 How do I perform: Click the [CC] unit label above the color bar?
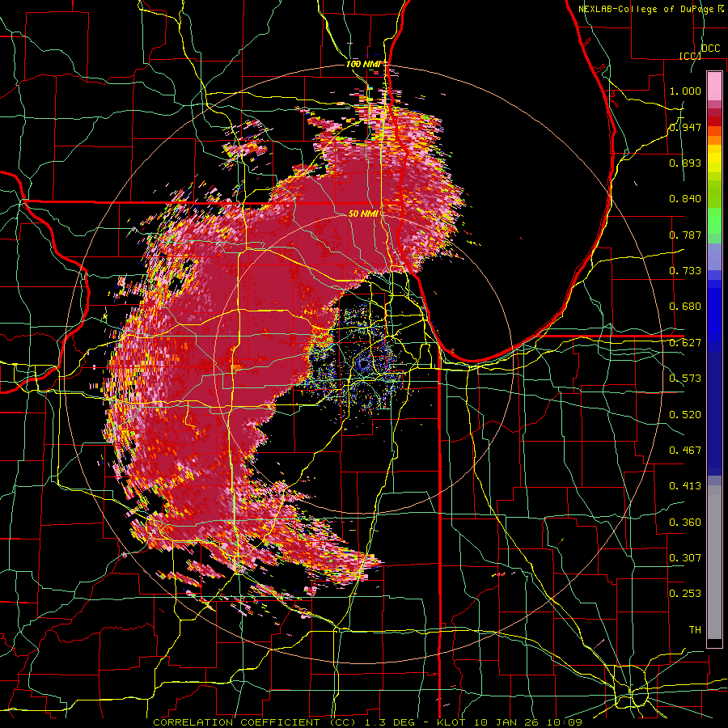coord(691,56)
